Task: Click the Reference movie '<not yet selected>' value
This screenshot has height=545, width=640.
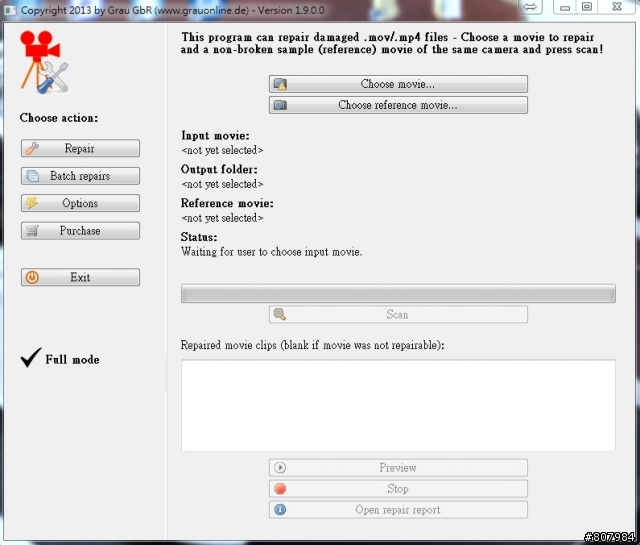Action: click(222, 218)
